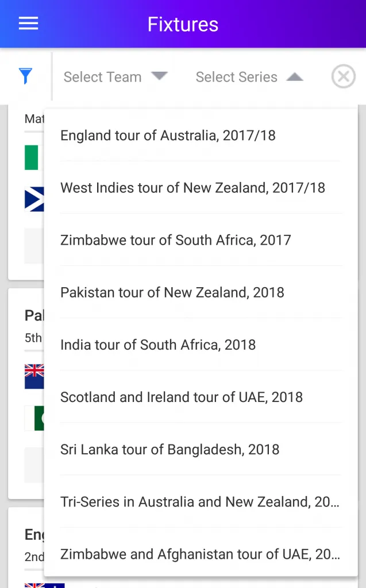Tap the green flag beside the dropdown
The width and height of the screenshot is (366, 588).
[x=32, y=157]
